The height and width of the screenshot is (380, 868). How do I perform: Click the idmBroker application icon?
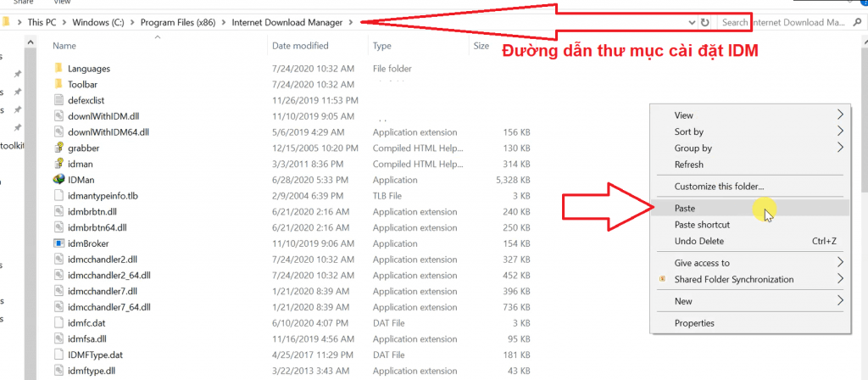58,243
